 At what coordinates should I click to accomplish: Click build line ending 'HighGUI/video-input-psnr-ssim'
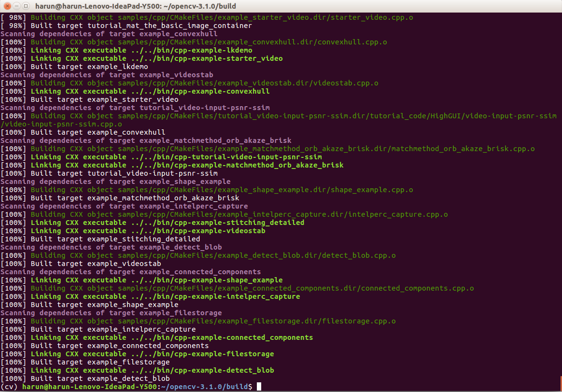click(279, 116)
